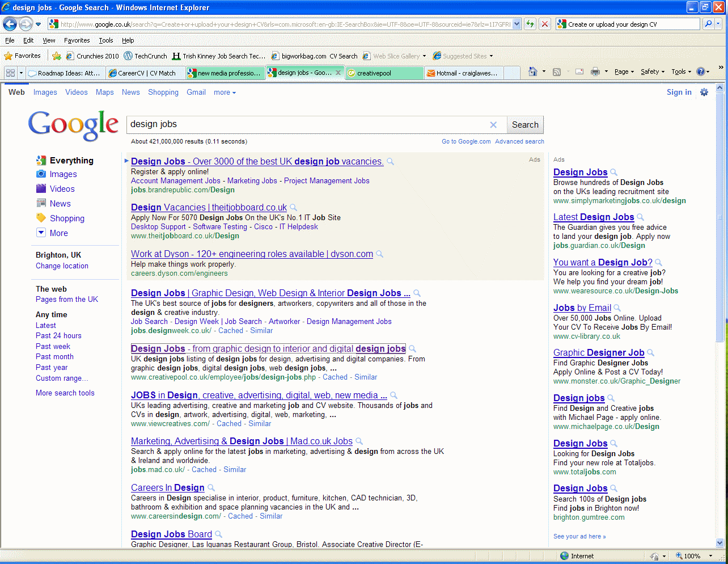
Task: Preview the designweek Design Jobs result magnifier
Action: pyautogui.click(x=417, y=293)
